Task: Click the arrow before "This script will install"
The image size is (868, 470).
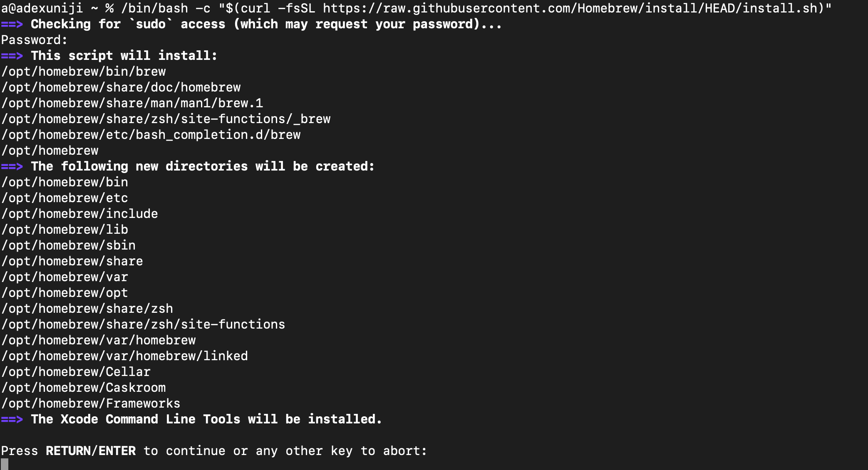Action: [12, 56]
